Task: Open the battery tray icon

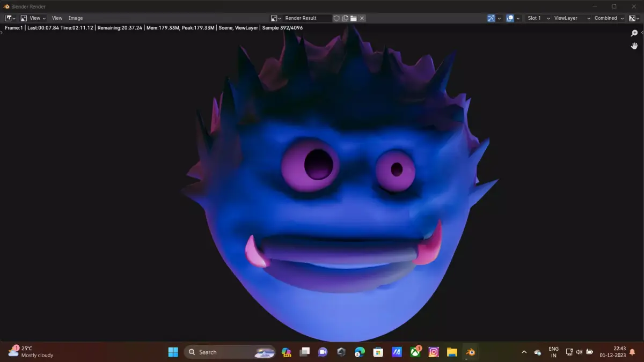Action: click(589, 352)
